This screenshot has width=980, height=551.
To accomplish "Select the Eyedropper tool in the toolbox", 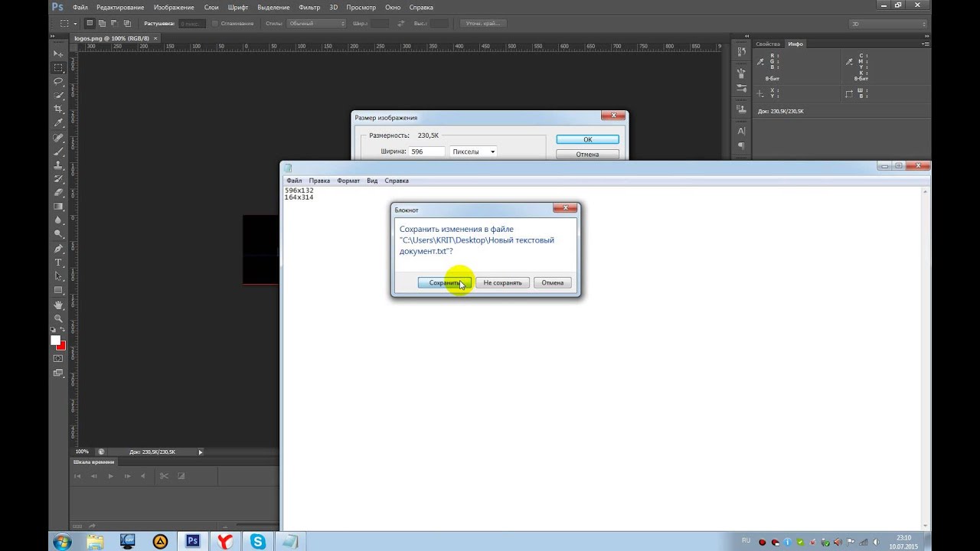I will coord(58,122).
